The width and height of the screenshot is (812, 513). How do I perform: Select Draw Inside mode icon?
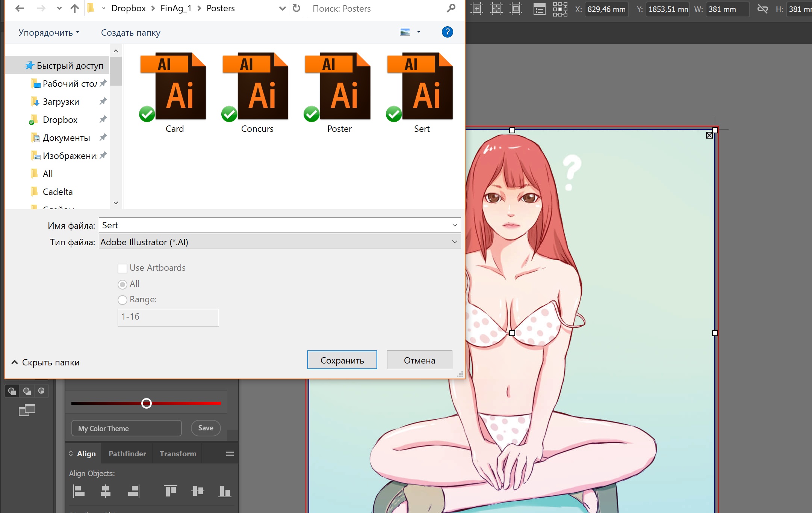(x=41, y=391)
